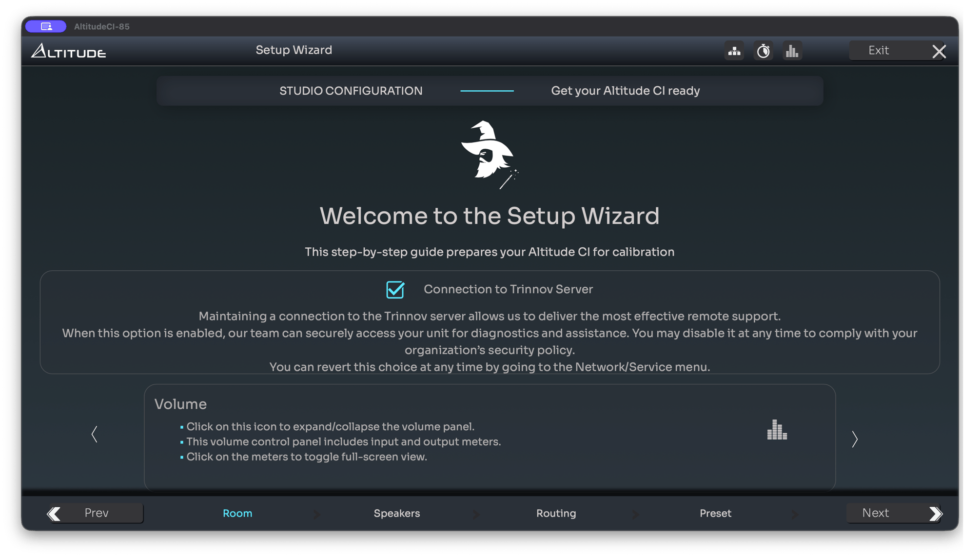Click the 'Welcome to the Setup Wizard' heading
Viewport: 980px width, 557px height.
click(490, 216)
